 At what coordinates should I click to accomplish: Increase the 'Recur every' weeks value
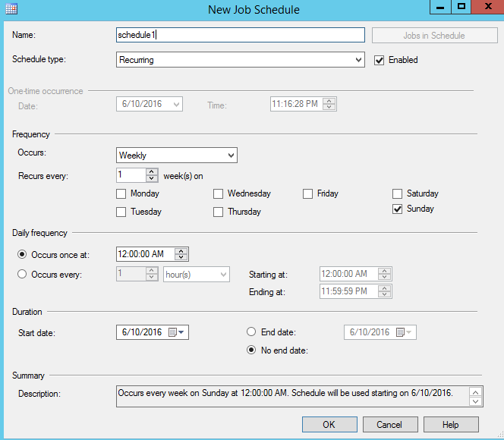click(152, 171)
